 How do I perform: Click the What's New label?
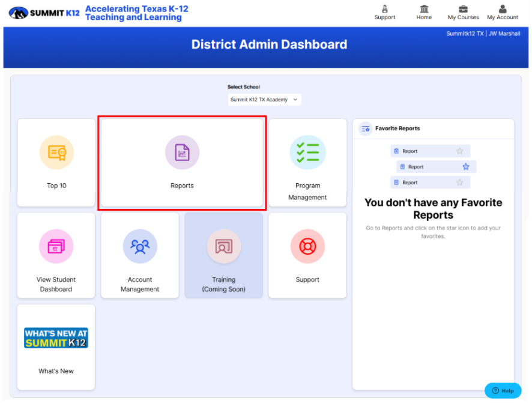[56, 371]
